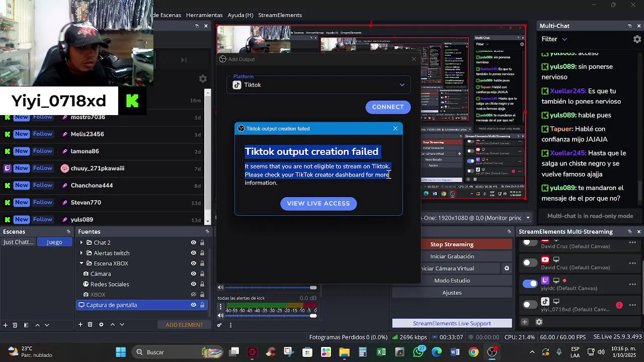The width and height of the screenshot is (644, 362).
Task: Toggle visibility of Chat 2 source
Action: pyautogui.click(x=193, y=242)
